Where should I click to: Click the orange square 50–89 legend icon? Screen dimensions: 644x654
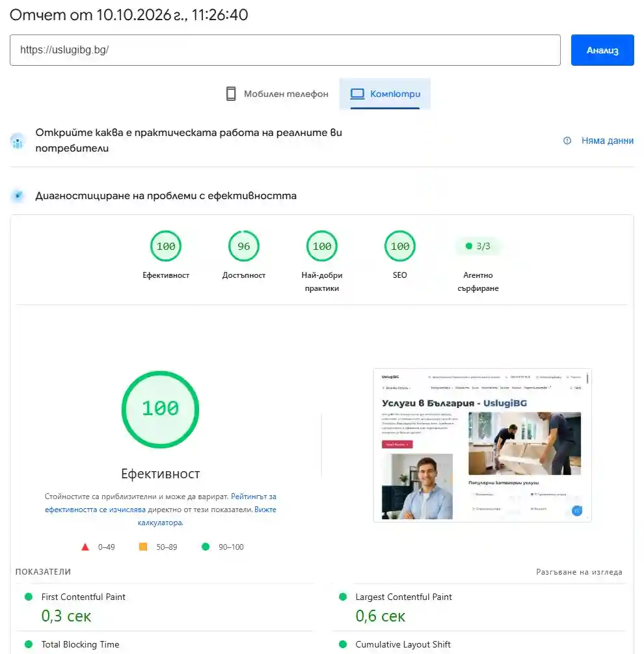point(143,547)
